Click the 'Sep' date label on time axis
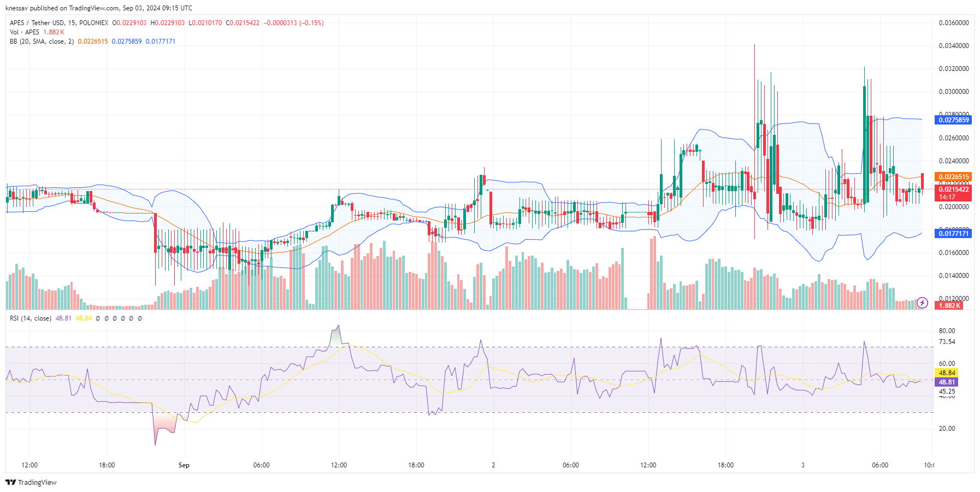The height and width of the screenshot is (492, 980). pos(184,465)
